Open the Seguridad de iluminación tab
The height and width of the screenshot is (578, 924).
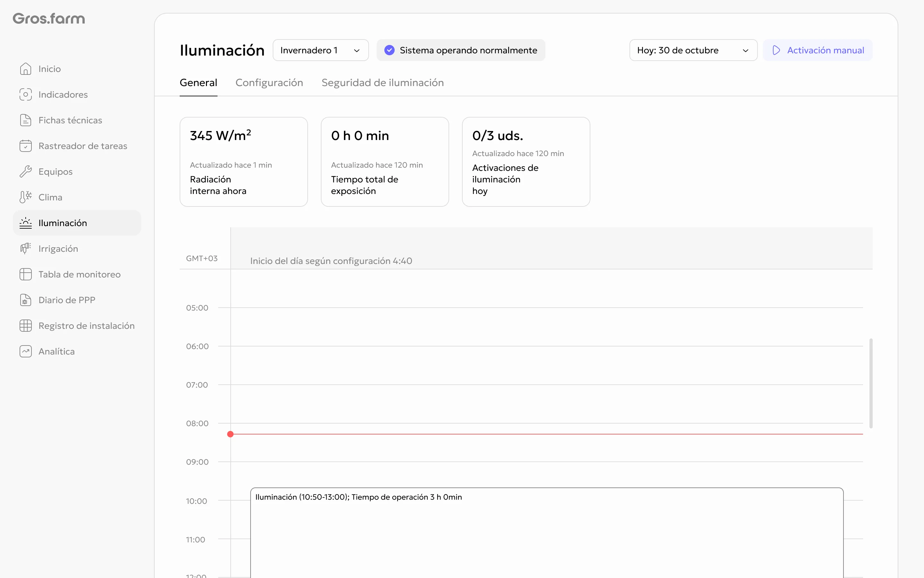(382, 83)
